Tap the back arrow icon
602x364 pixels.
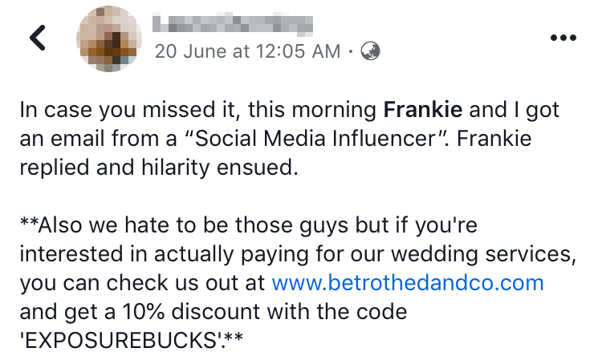(38, 38)
